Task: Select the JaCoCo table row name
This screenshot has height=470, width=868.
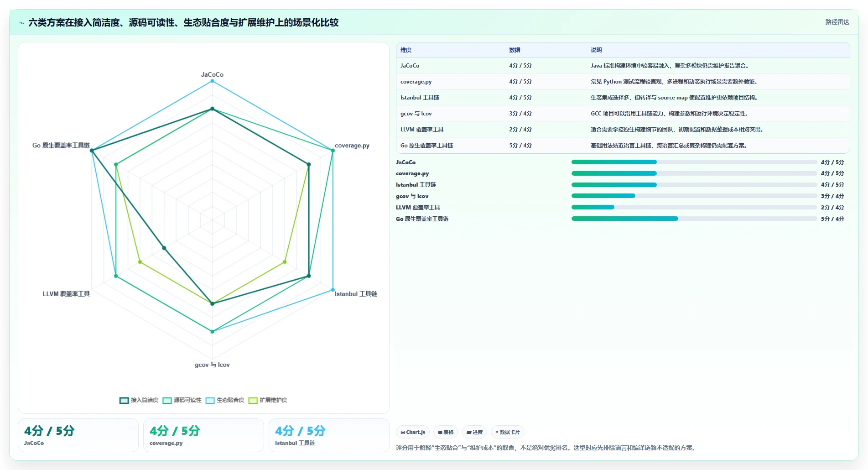Action: point(410,66)
